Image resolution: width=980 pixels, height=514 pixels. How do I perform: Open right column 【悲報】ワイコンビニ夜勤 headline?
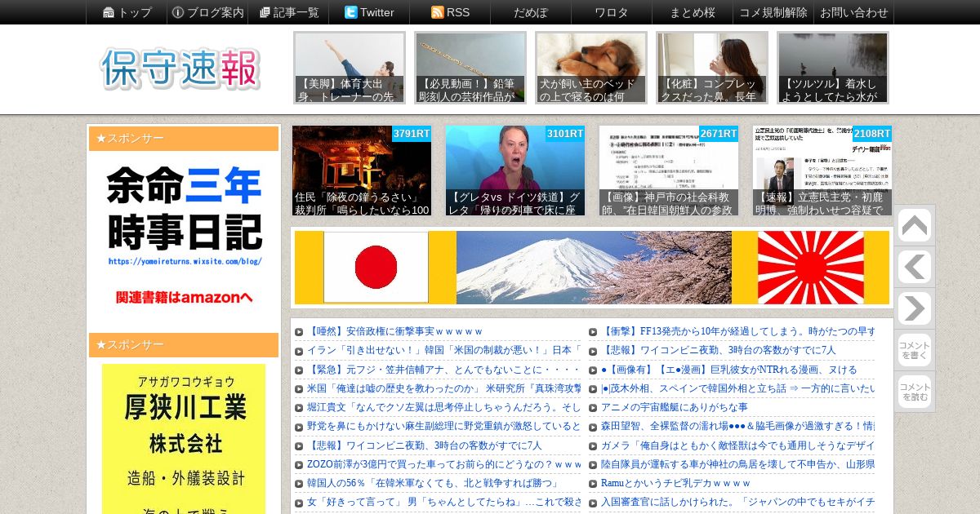tap(719, 350)
